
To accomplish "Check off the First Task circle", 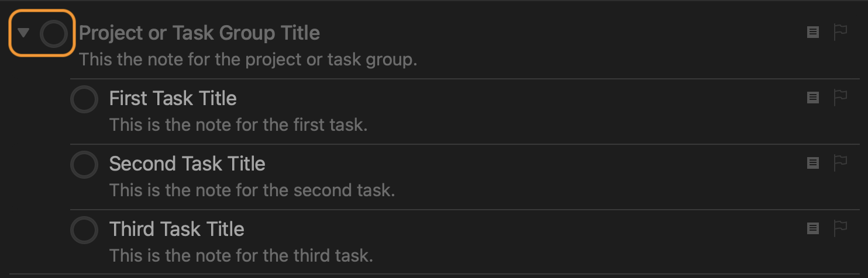I will pos(84,99).
